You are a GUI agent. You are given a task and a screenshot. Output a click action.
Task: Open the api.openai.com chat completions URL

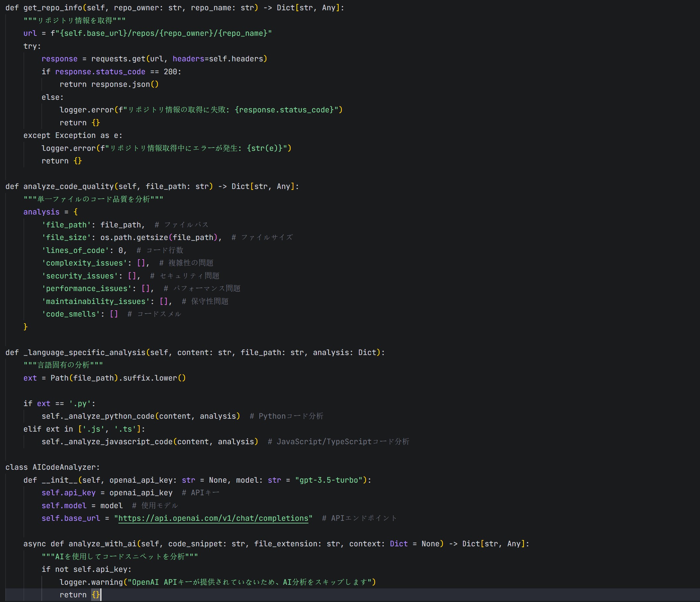click(x=213, y=518)
